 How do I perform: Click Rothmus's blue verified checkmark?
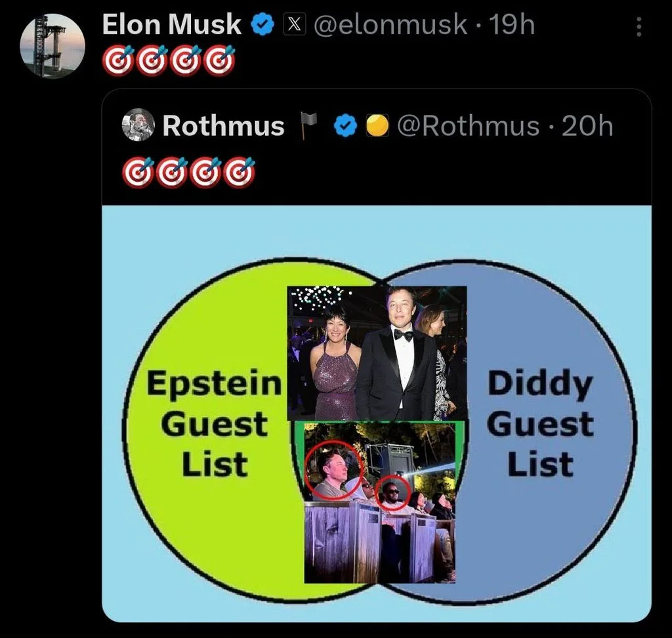coord(345,125)
